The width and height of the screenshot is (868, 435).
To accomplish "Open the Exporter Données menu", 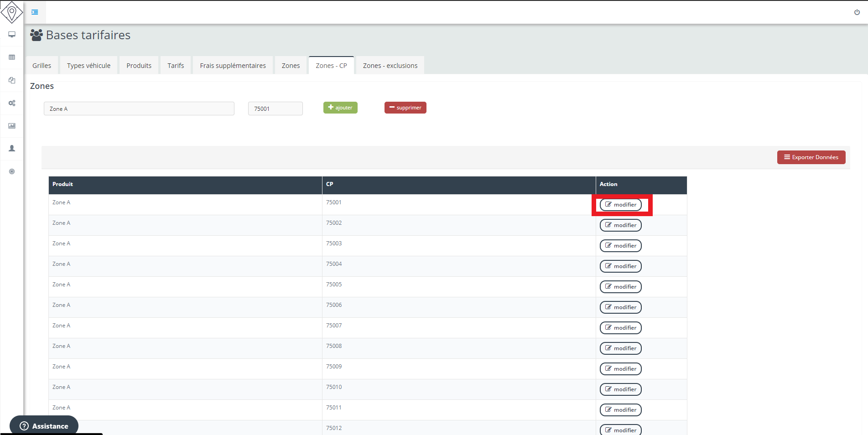I will [811, 157].
